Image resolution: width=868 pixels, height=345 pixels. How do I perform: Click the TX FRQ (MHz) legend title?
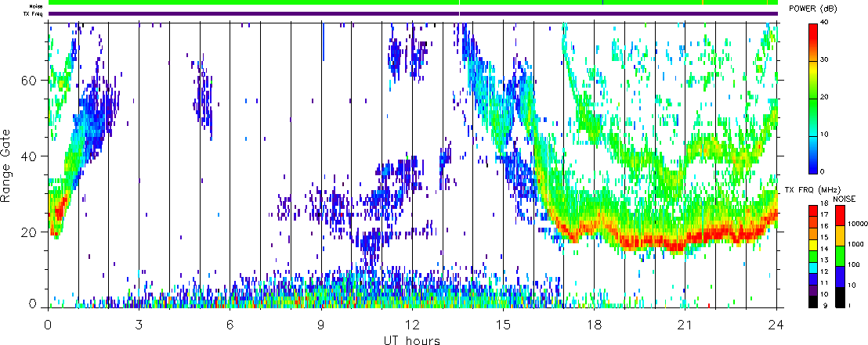812,190
